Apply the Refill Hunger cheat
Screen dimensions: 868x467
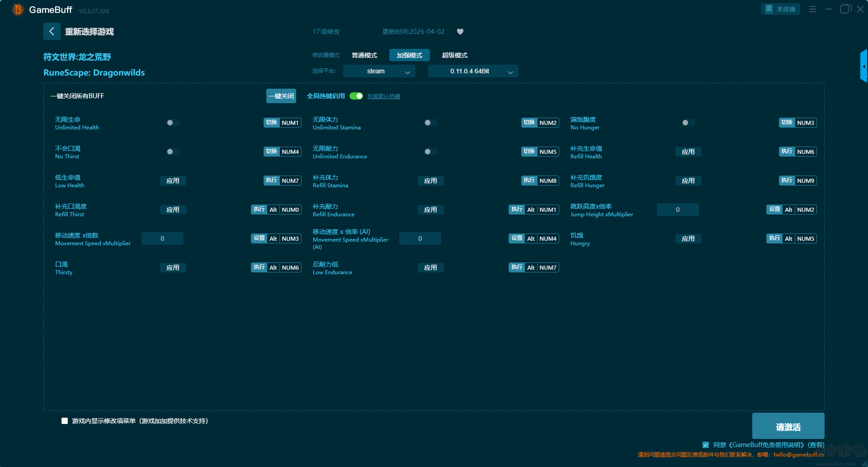[688, 181]
